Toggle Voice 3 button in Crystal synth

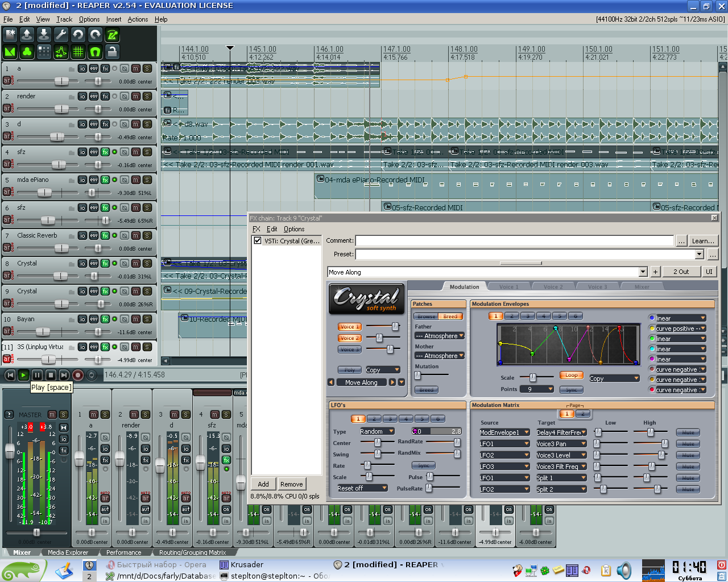(x=350, y=350)
